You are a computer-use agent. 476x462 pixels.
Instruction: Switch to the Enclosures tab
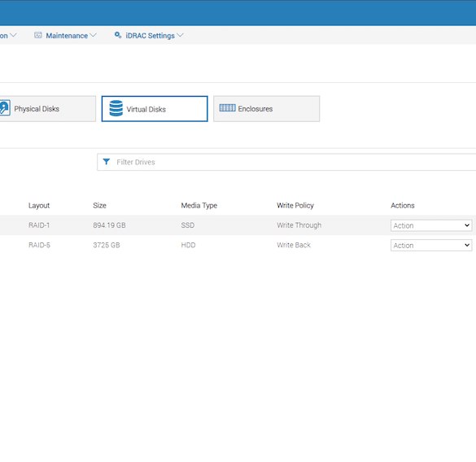pyautogui.click(x=267, y=109)
